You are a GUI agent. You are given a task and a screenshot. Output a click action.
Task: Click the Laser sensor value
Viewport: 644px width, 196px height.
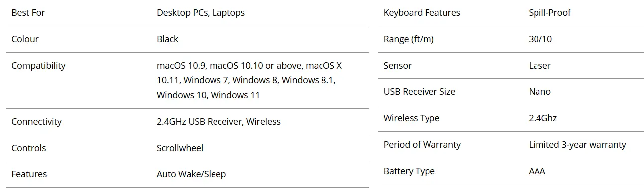point(539,66)
